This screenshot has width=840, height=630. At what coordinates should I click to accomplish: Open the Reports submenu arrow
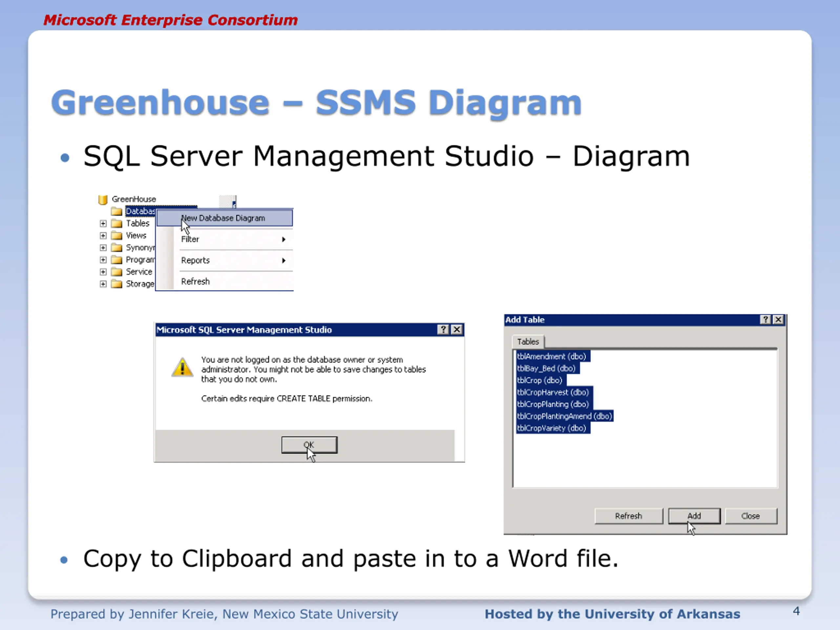pyautogui.click(x=283, y=261)
